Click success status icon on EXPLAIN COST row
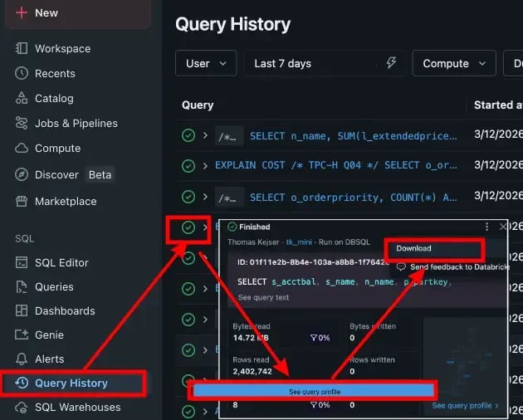The height and width of the screenshot is (420, 523). [188, 166]
